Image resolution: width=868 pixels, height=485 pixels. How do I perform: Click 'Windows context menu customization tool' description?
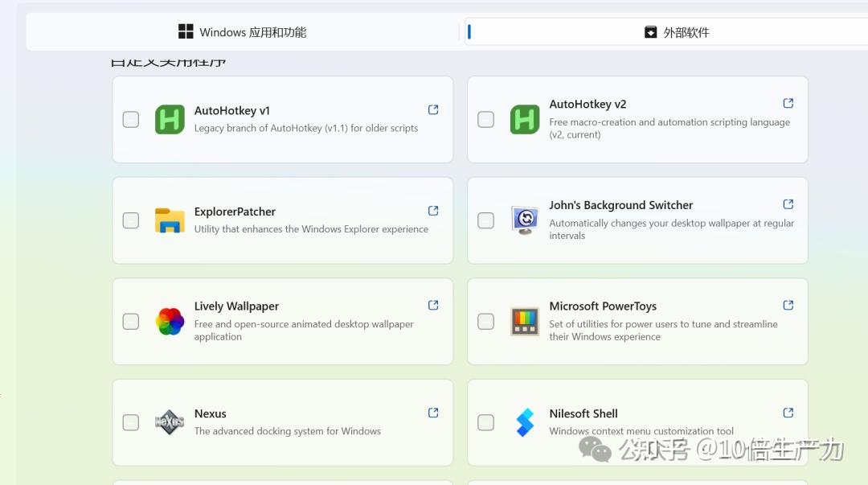tap(641, 430)
